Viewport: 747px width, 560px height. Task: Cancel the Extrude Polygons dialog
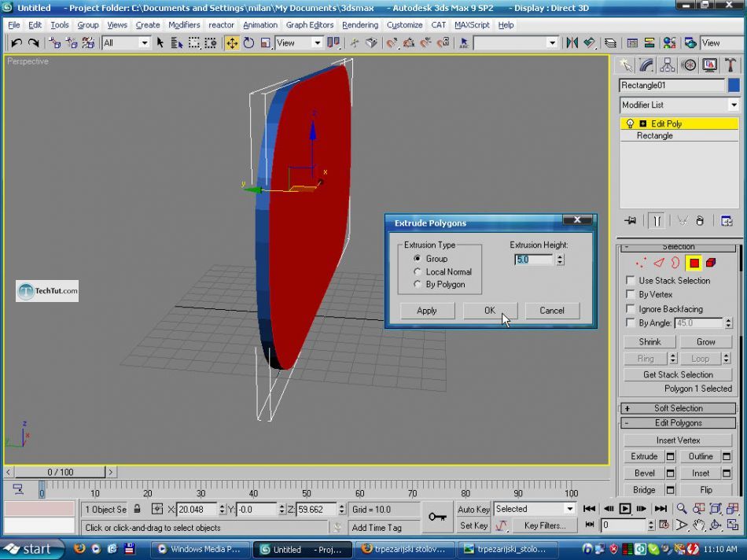552,311
